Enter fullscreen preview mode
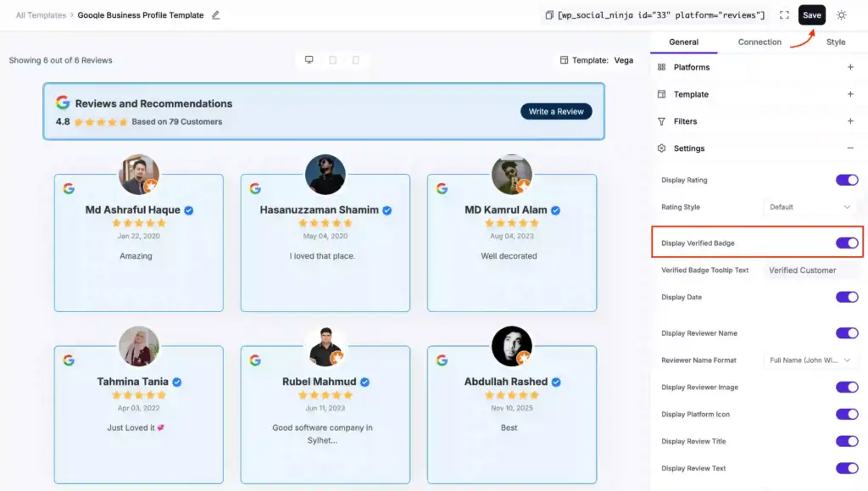 pos(783,14)
